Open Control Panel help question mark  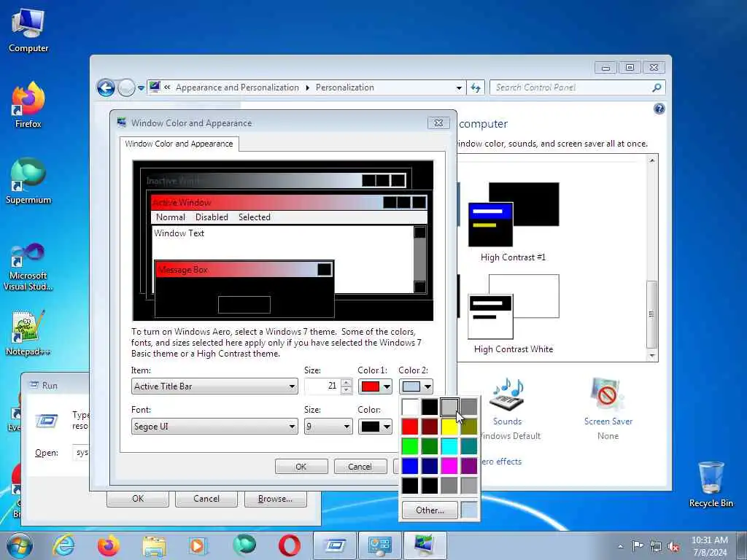(x=659, y=109)
